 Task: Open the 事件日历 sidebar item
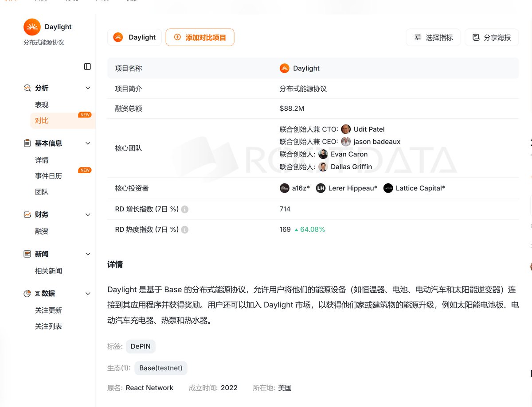point(48,176)
